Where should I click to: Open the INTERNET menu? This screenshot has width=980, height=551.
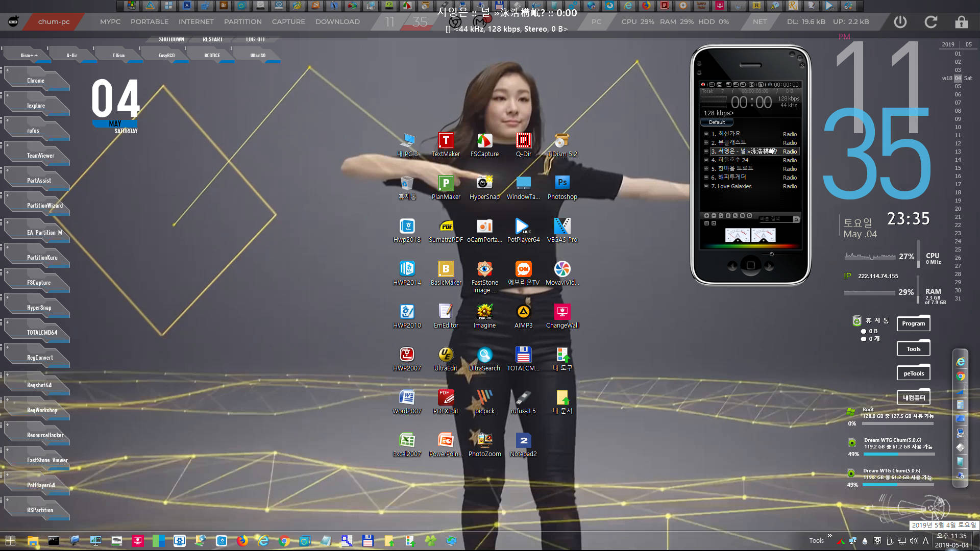pyautogui.click(x=196, y=22)
